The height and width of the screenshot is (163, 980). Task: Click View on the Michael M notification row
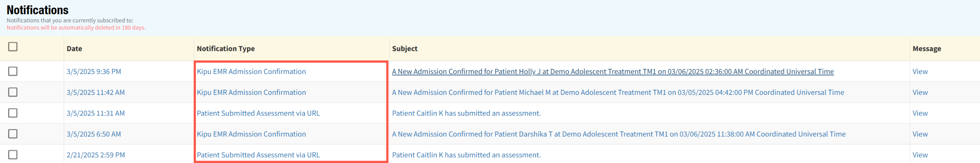coord(919,93)
